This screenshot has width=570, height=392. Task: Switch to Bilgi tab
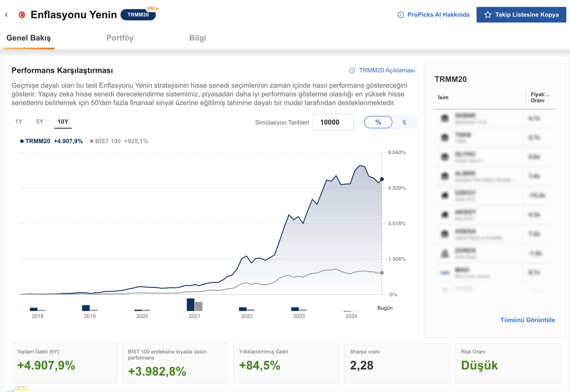[x=198, y=38]
